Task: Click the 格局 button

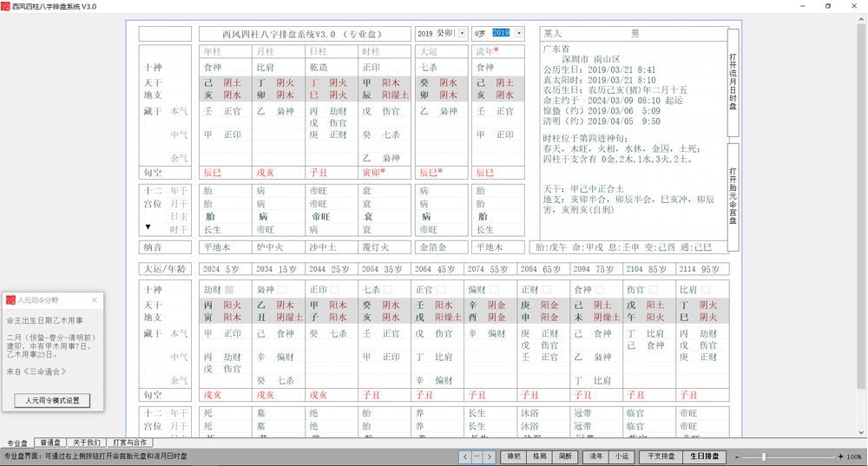Action: coord(539,456)
